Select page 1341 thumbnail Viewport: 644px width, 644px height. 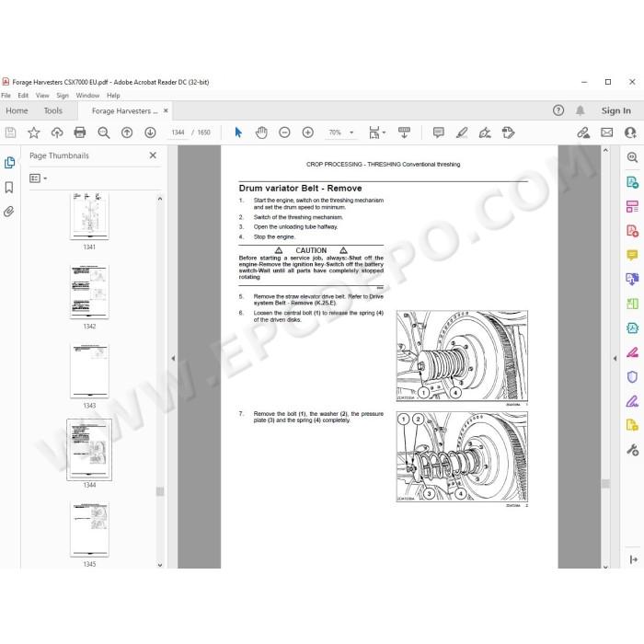tap(89, 216)
